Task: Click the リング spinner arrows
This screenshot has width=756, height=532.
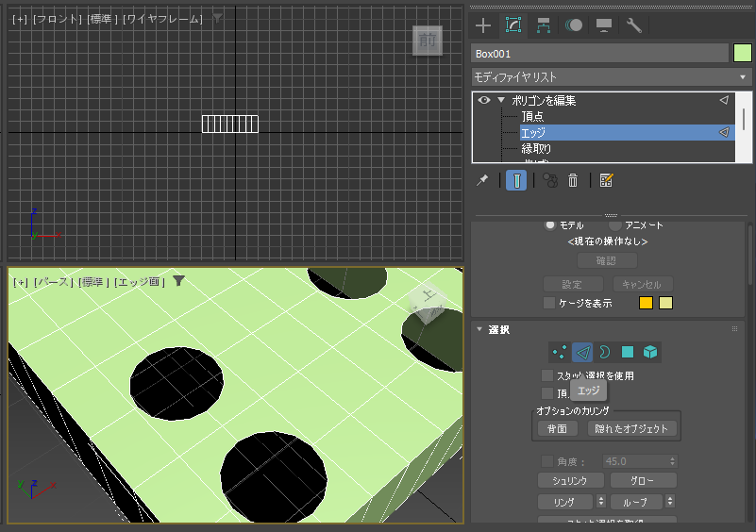Action: pos(601,502)
